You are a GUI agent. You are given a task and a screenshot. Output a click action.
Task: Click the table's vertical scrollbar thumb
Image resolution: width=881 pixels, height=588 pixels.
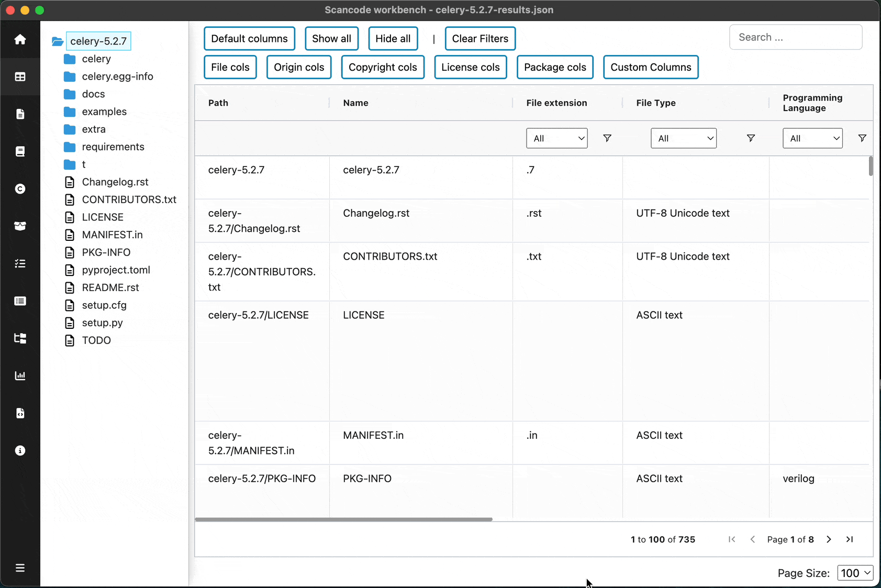click(x=871, y=166)
